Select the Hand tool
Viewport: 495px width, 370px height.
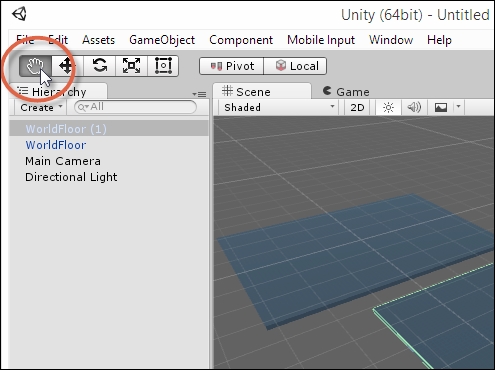point(35,65)
